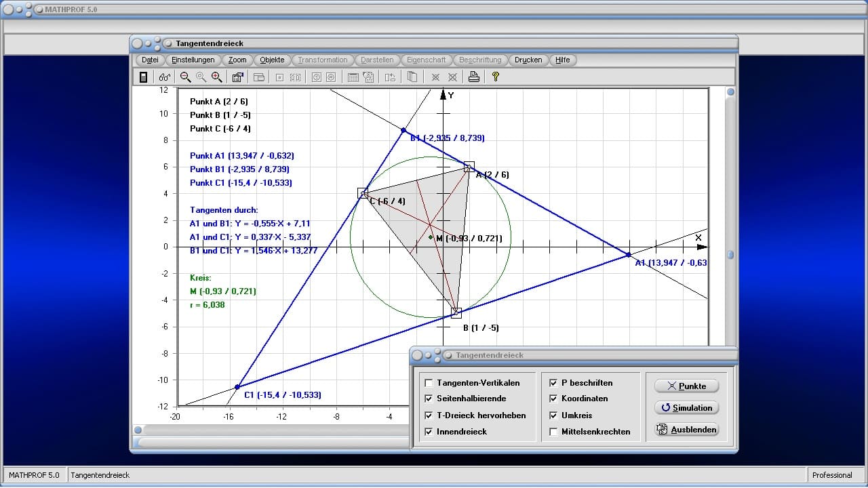Click the glasses view icon
The image size is (868, 488).
pos(165,77)
